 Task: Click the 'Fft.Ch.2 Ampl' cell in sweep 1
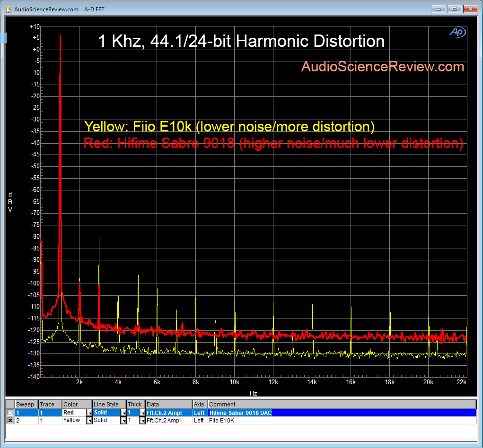coord(169,413)
